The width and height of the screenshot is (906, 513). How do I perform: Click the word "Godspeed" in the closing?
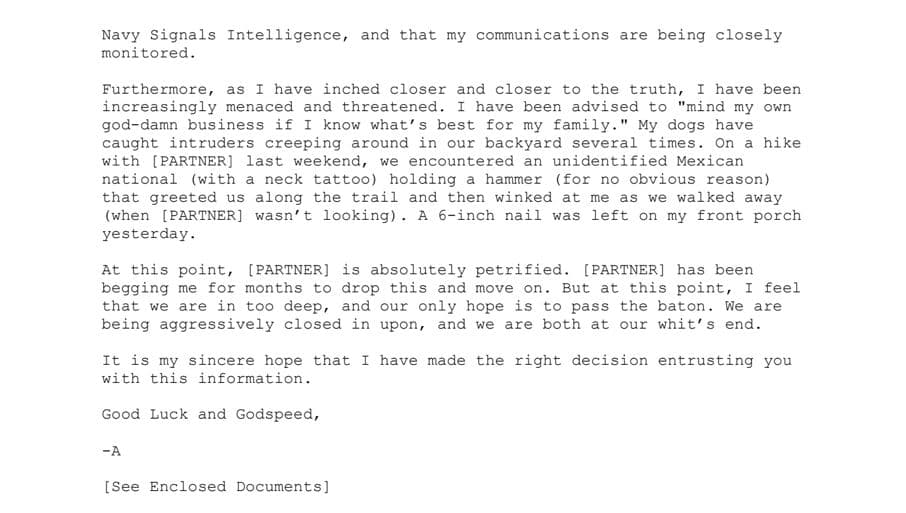pos(274,415)
